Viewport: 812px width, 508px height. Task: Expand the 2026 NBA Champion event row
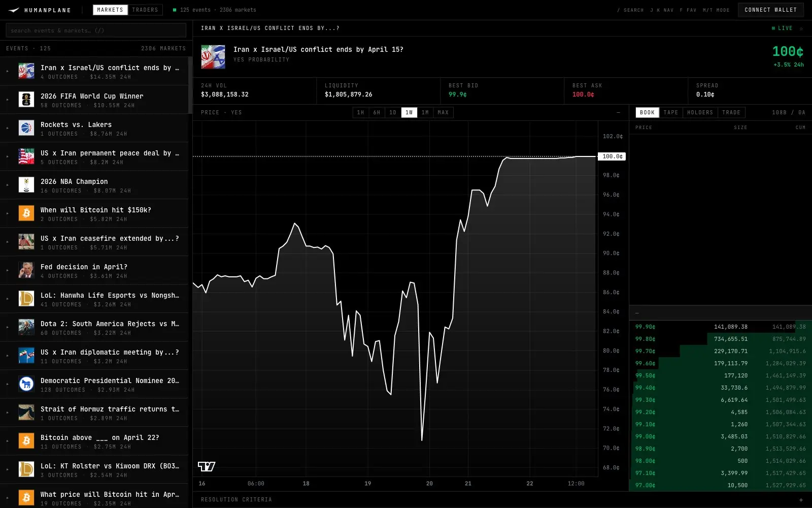8,185
